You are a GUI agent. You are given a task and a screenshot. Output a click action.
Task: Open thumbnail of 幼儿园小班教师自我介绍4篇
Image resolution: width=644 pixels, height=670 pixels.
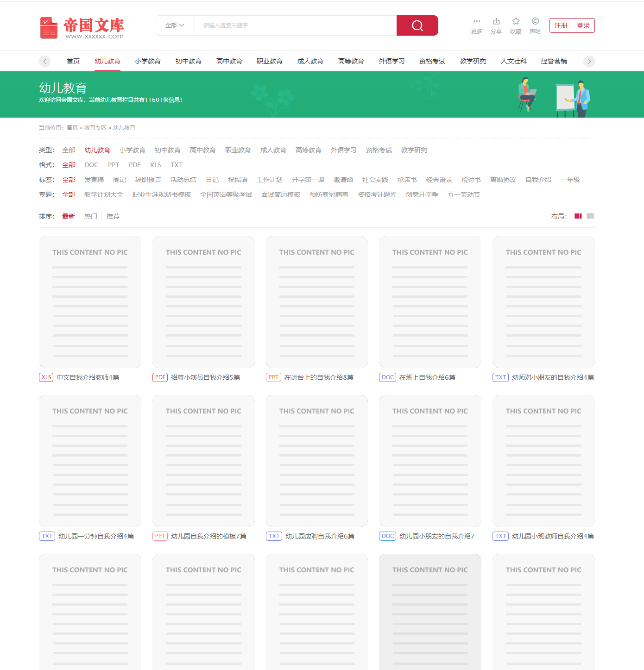coord(543,461)
